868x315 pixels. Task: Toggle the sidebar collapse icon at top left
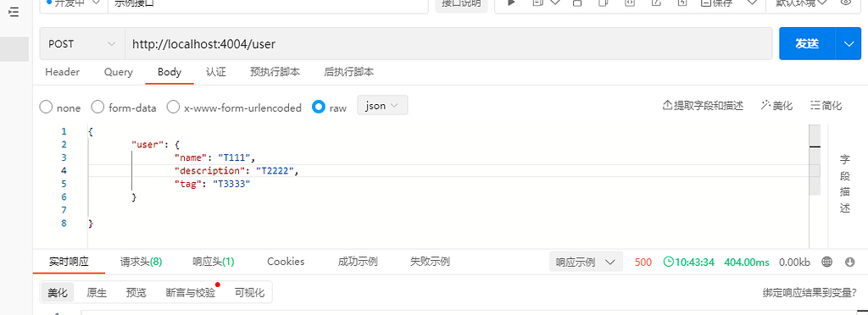pos(14,12)
